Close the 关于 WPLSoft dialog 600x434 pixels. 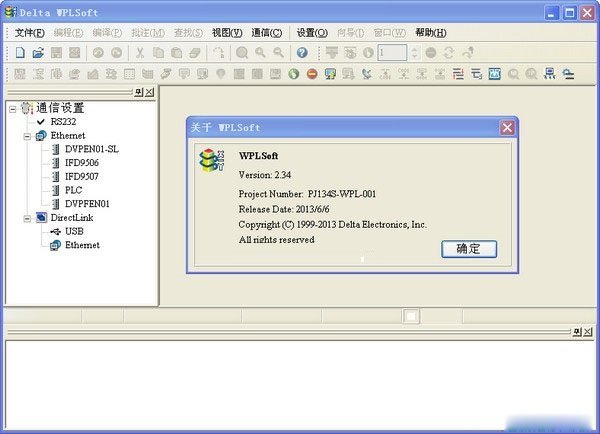click(x=507, y=128)
